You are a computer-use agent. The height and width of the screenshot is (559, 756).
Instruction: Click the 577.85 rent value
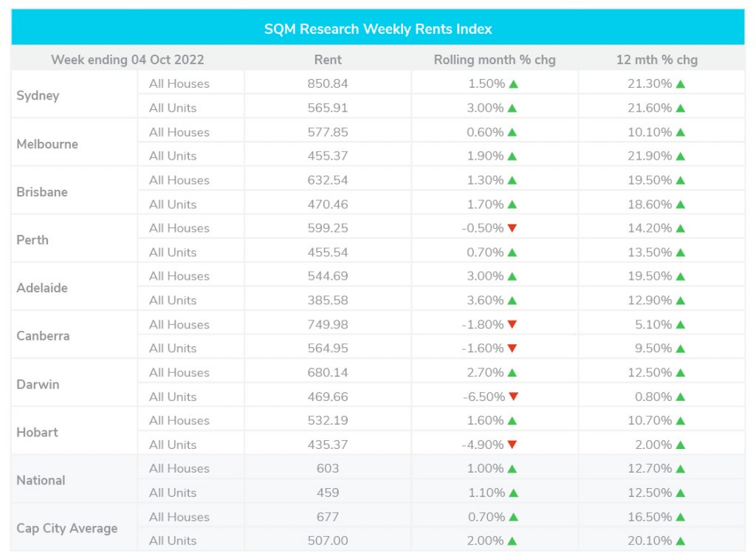point(328,132)
